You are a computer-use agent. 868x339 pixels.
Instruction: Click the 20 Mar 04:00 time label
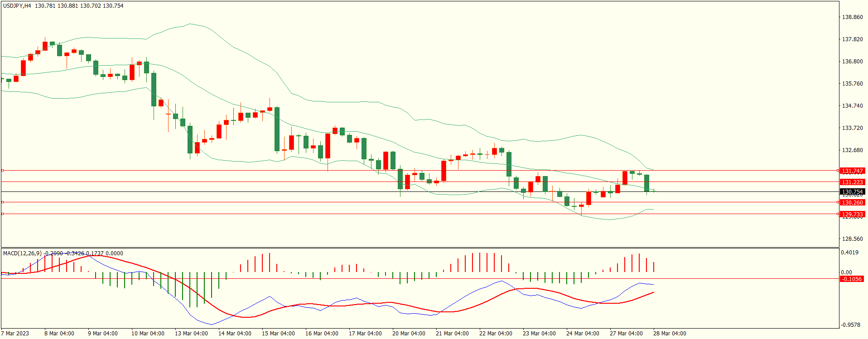click(x=409, y=334)
